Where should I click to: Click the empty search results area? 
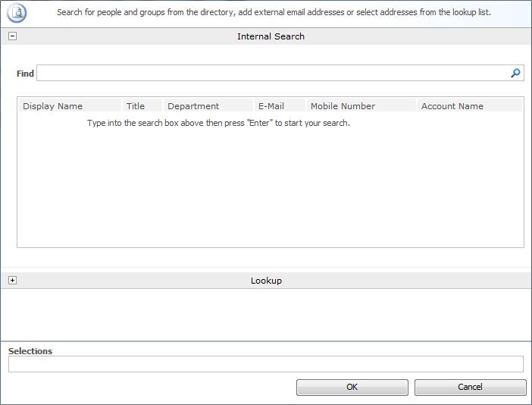pos(270,190)
